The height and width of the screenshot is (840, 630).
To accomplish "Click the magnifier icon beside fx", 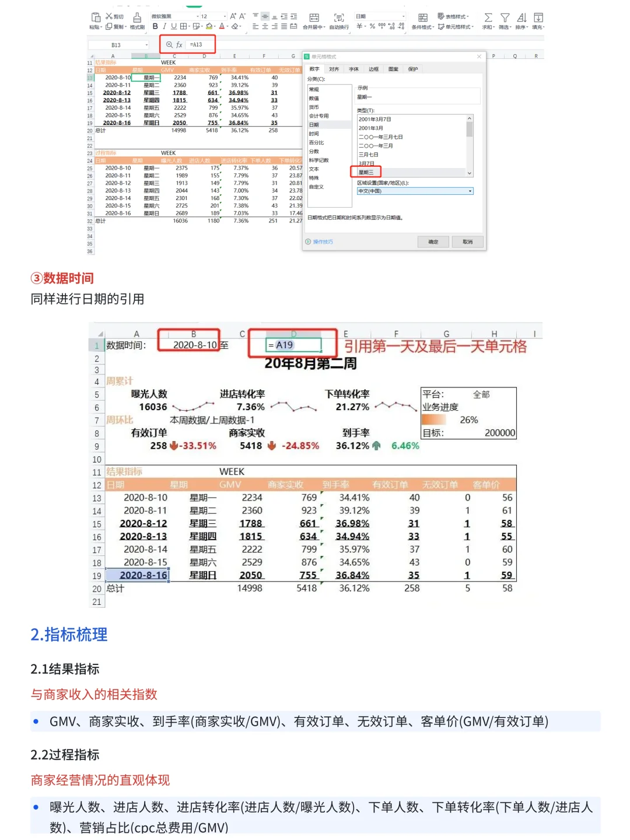I will [169, 45].
